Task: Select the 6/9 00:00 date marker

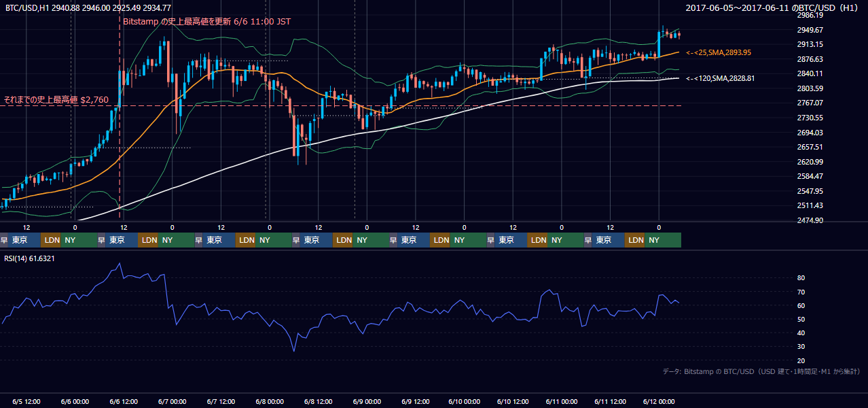Action: click(x=367, y=401)
